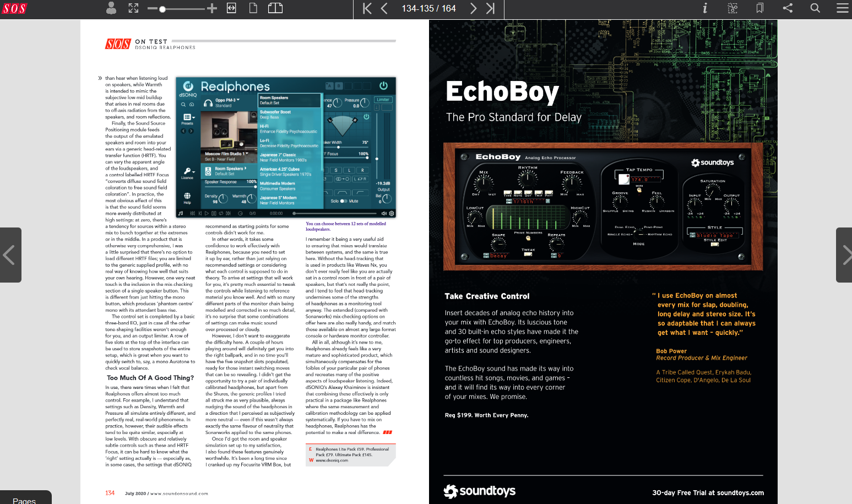Flip to the previous spread with the left side arrow
The image size is (852, 504).
click(x=10, y=255)
